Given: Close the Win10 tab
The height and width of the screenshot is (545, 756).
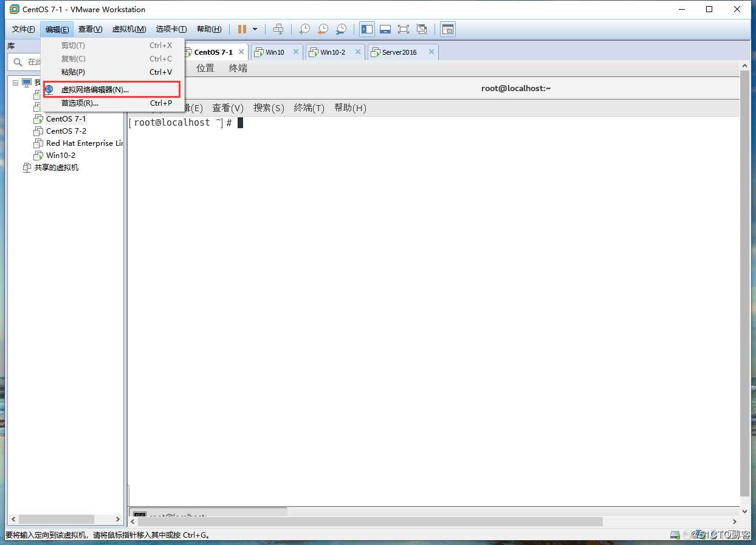Looking at the screenshot, I should pos(296,52).
